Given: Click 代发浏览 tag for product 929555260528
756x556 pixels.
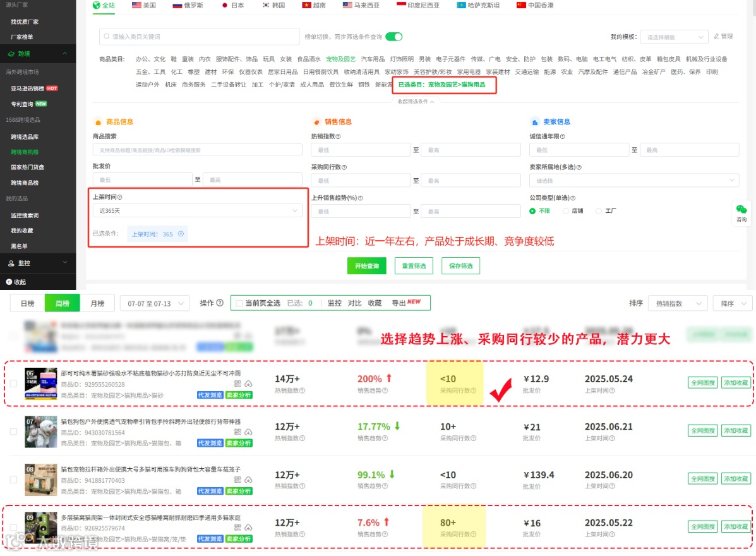Looking at the screenshot, I should [x=210, y=395].
